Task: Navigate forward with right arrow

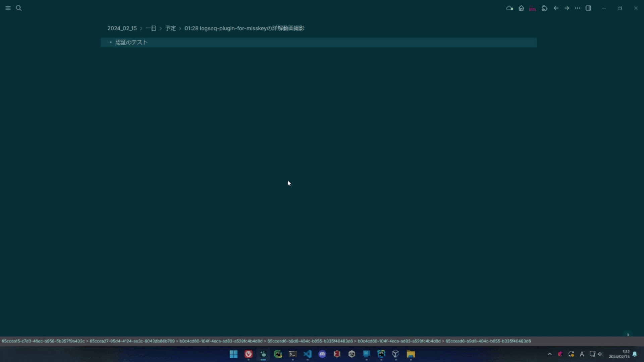Action: 567,8
